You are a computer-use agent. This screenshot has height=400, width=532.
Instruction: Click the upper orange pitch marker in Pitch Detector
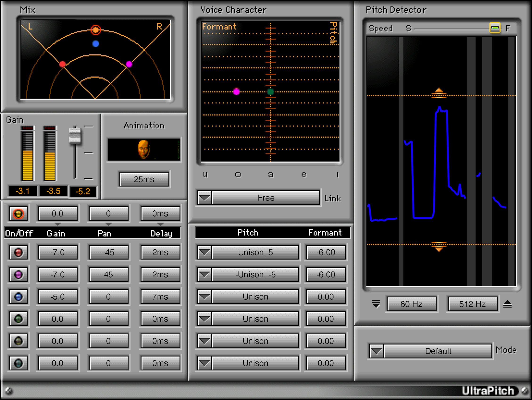(x=439, y=92)
